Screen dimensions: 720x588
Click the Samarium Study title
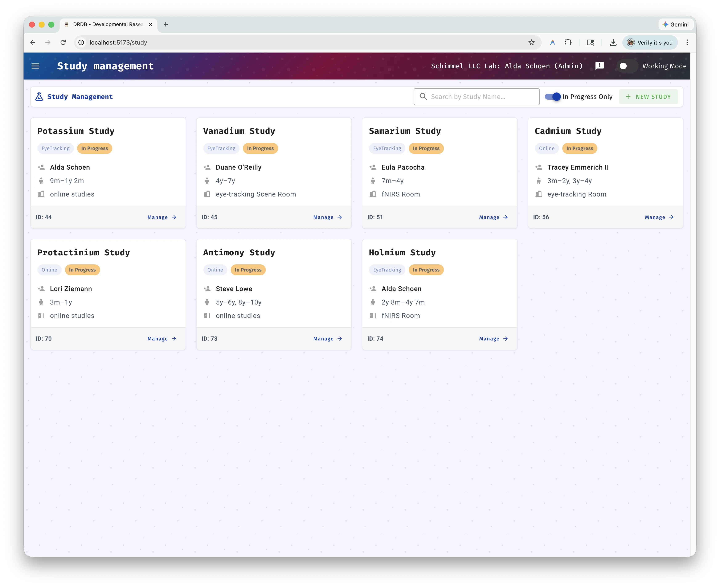[405, 131]
